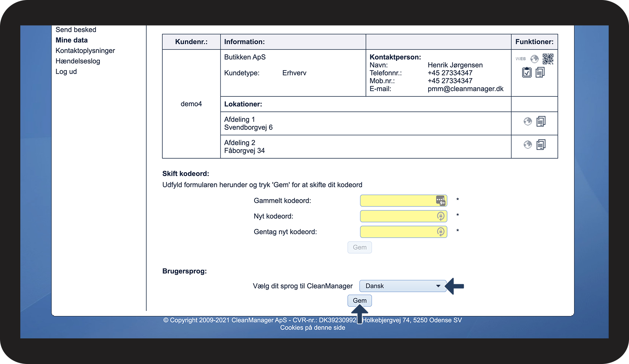This screenshot has height=364, width=629.
Task: Focus the Nyt kodeord input field
Action: [403, 216]
